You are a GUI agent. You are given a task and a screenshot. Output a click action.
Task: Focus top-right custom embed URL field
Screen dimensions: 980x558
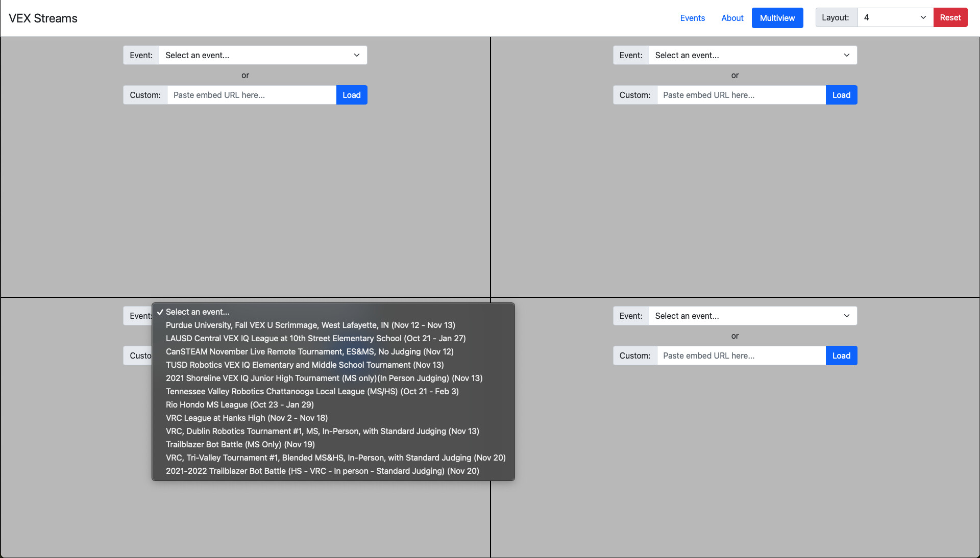click(x=741, y=95)
